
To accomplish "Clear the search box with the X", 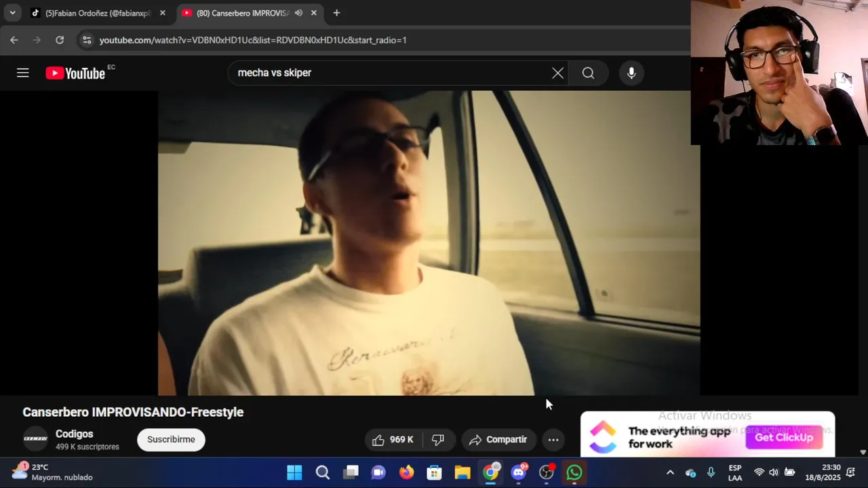I will tap(557, 73).
